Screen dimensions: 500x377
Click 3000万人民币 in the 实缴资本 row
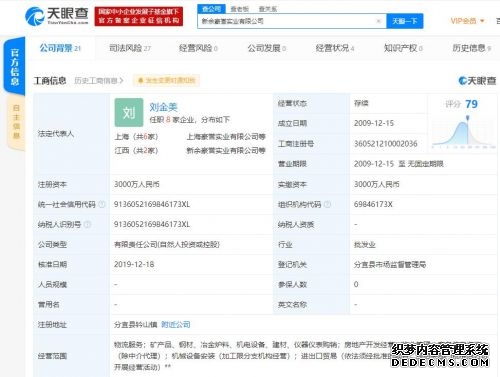coord(377,184)
